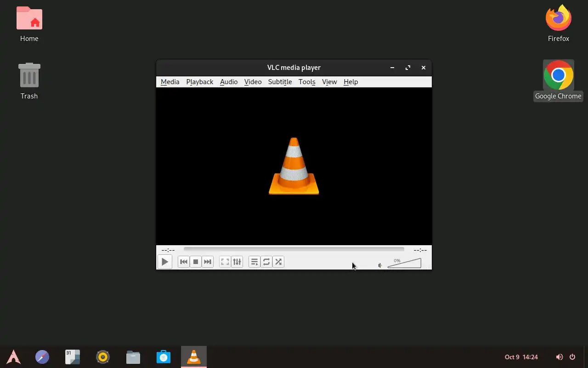Set volume using the triangular volume slider

(x=404, y=263)
